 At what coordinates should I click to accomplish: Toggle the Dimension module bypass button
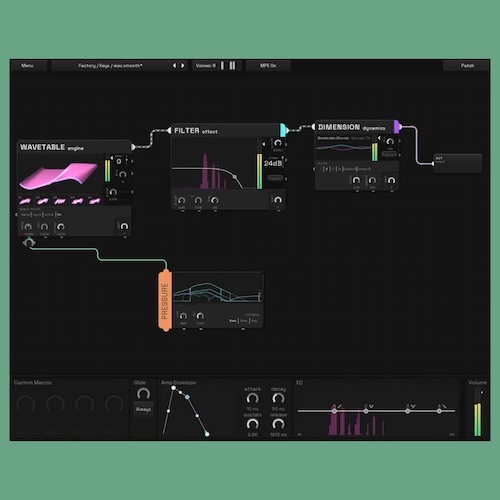point(389,154)
